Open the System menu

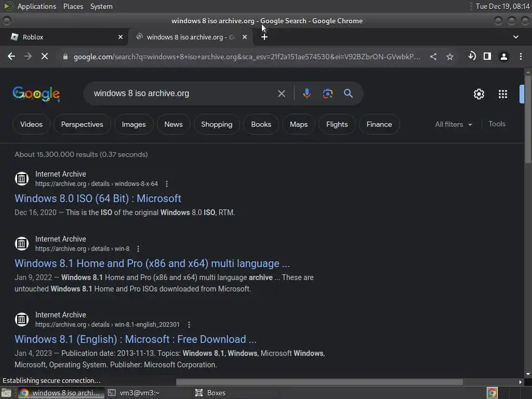tap(101, 6)
